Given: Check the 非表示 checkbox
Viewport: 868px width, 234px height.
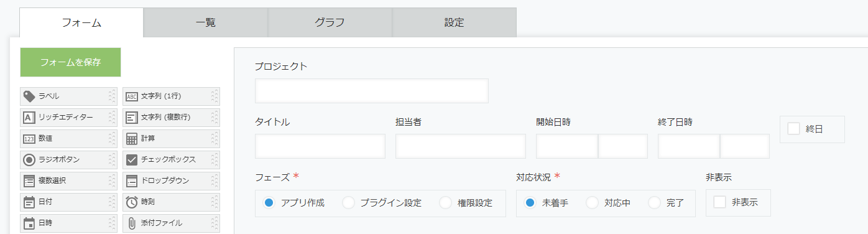Looking at the screenshot, I should pos(719,202).
